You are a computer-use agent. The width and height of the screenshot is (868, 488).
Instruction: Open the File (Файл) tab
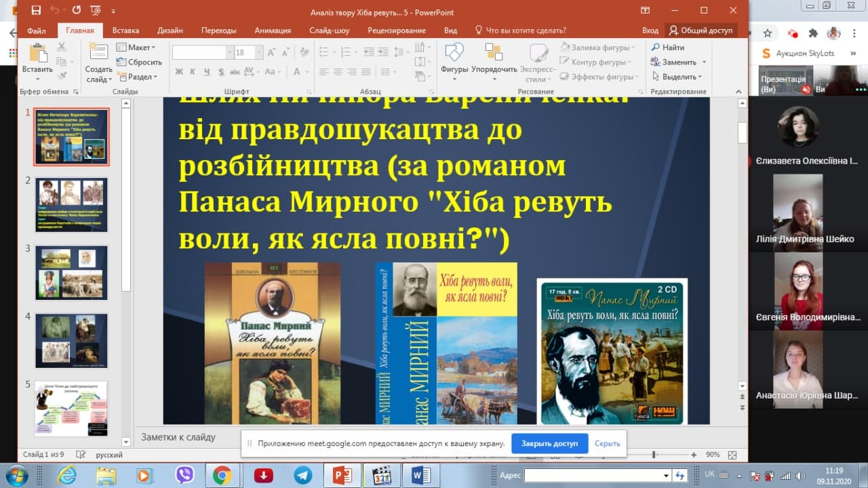(x=37, y=31)
